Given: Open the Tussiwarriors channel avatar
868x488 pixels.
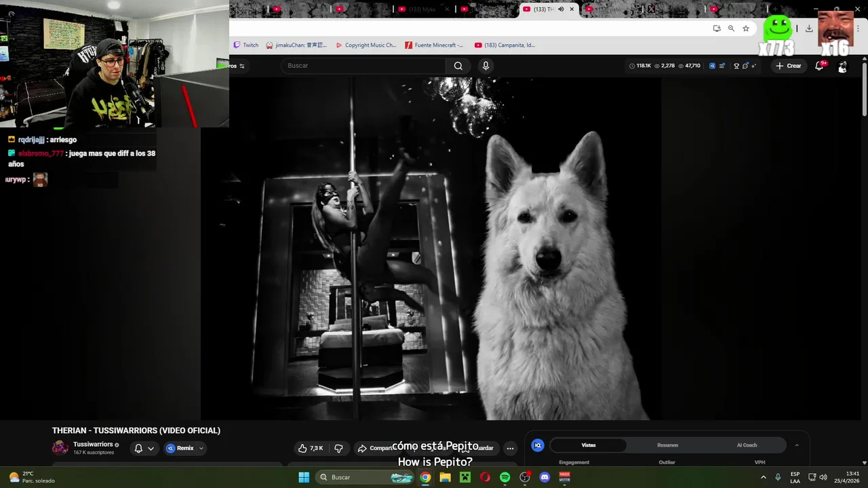Looking at the screenshot, I should [60, 447].
